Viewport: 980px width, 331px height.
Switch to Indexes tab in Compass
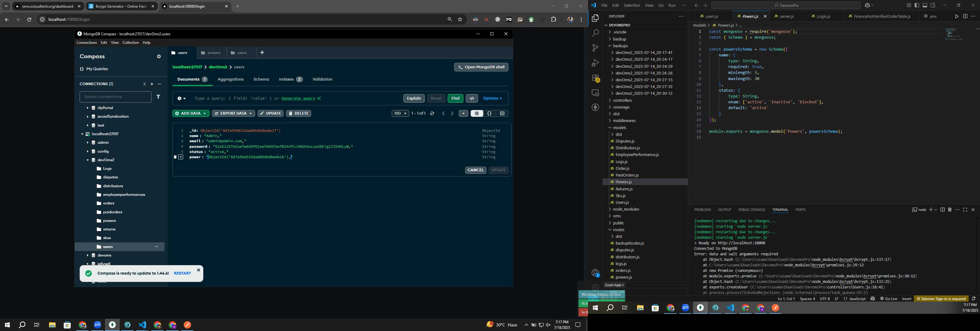[291, 79]
